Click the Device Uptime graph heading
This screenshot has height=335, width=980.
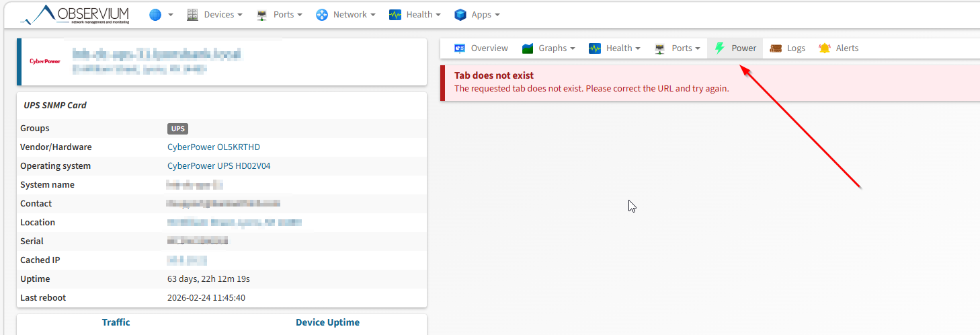click(x=327, y=322)
